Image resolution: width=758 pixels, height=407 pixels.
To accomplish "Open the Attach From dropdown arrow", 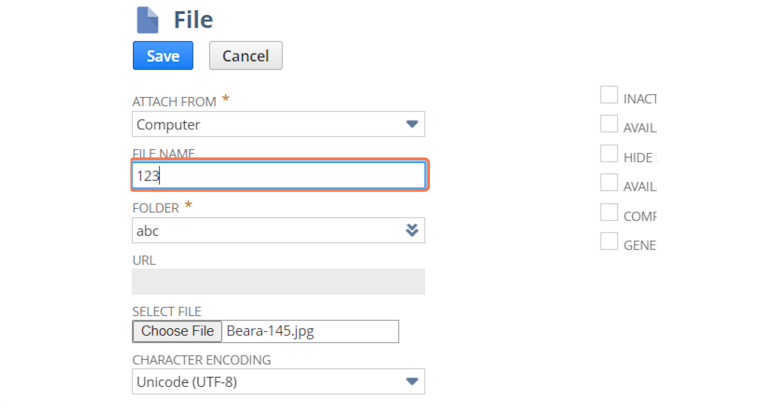I will [412, 124].
